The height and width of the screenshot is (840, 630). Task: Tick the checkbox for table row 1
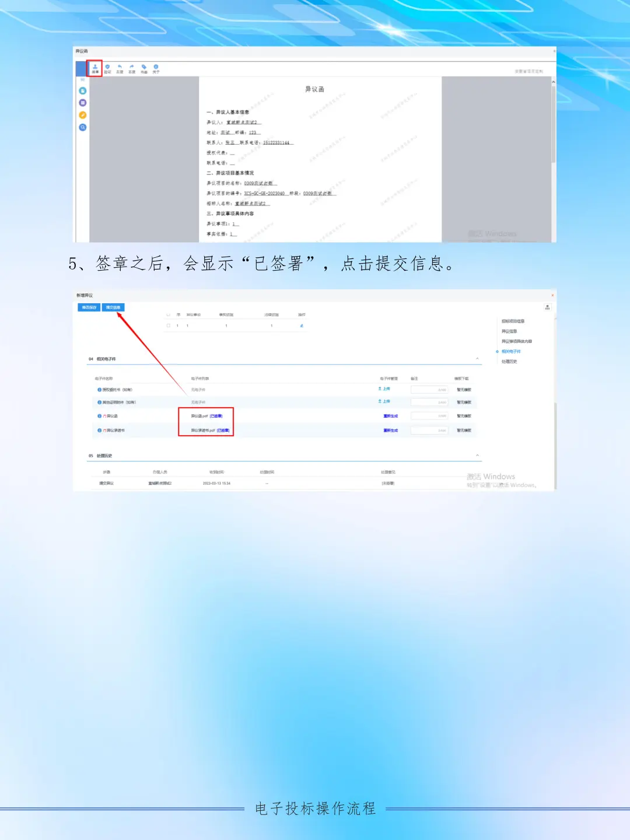tap(168, 325)
